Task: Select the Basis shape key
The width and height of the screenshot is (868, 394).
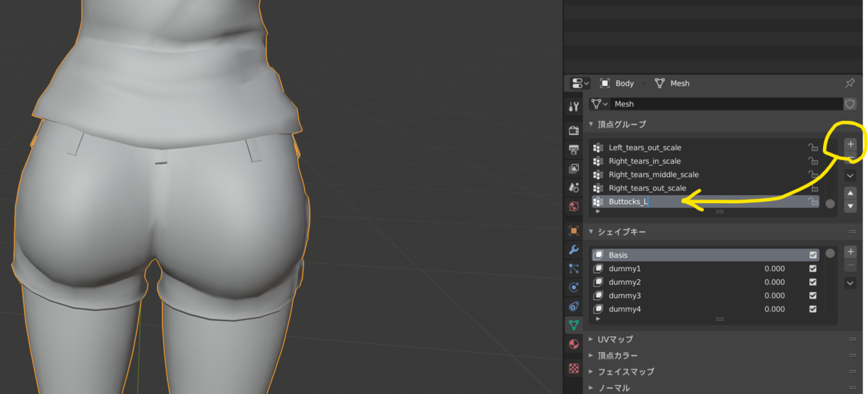Action: [x=706, y=255]
